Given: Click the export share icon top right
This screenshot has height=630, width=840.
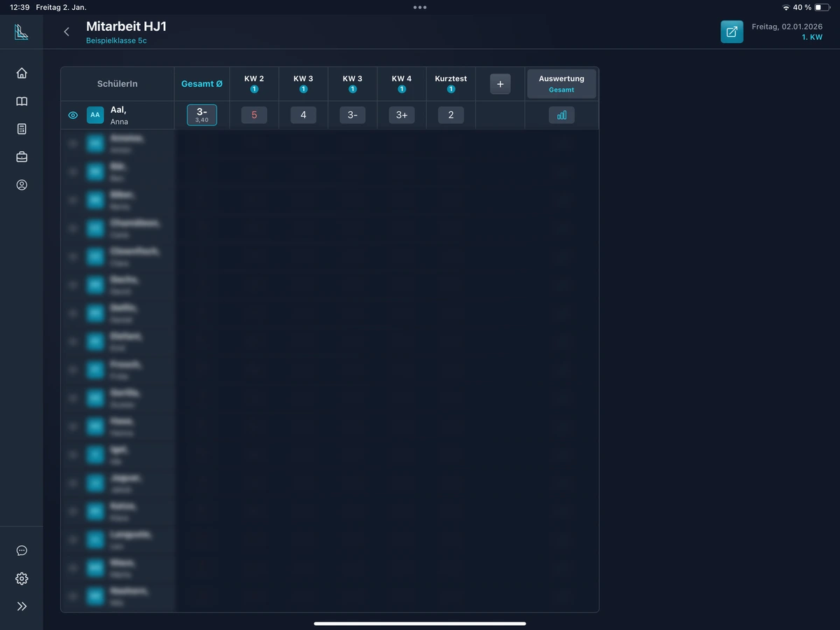Looking at the screenshot, I should tap(731, 31).
